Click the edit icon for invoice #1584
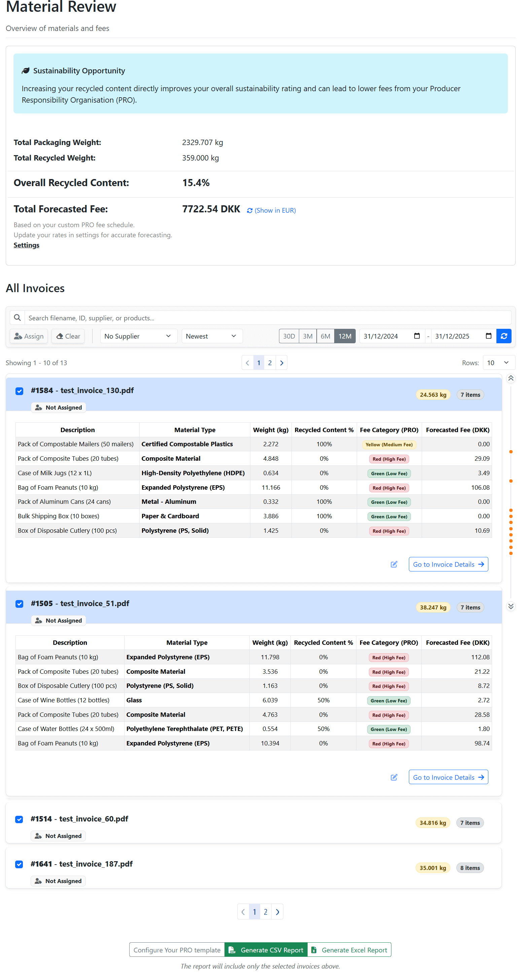524x980 pixels. pyautogui.click(x=394, y=564)
